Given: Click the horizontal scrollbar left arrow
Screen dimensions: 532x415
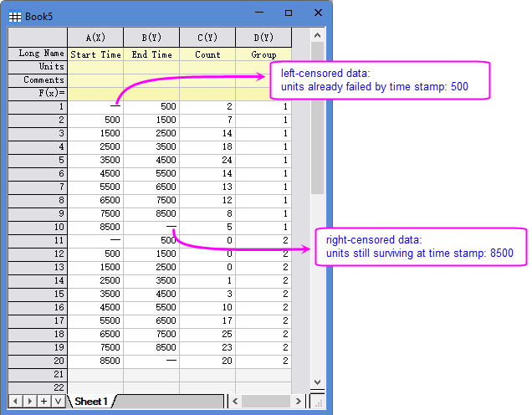Looking at the screenshot, I should [235, 402].
